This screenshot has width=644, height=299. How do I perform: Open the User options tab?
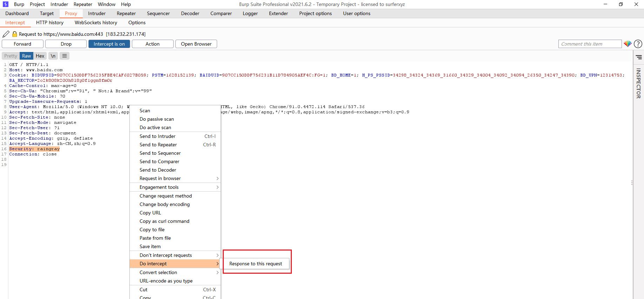tap(357, 13)
